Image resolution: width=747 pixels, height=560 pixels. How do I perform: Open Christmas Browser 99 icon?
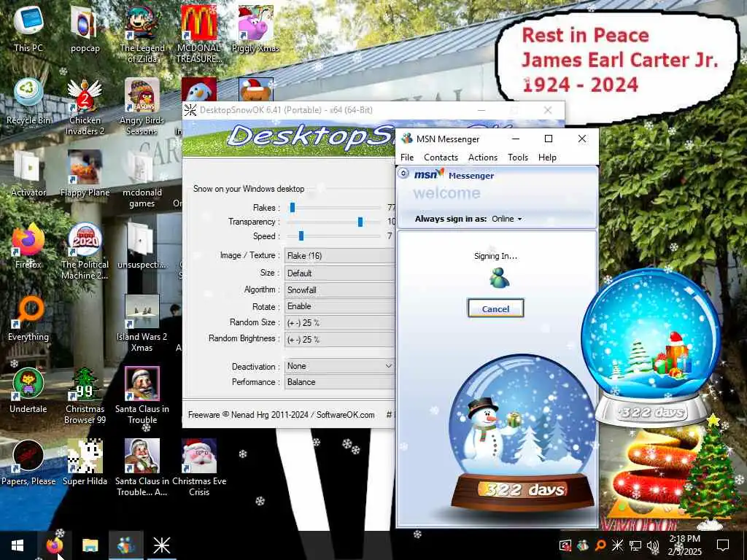85,395
